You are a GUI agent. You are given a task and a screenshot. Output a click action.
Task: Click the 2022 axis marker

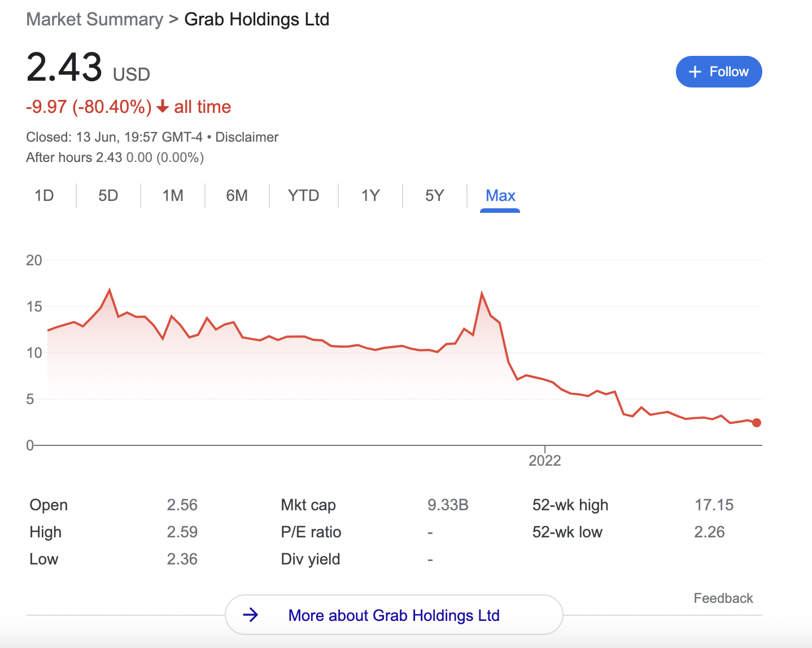point(545,461)
